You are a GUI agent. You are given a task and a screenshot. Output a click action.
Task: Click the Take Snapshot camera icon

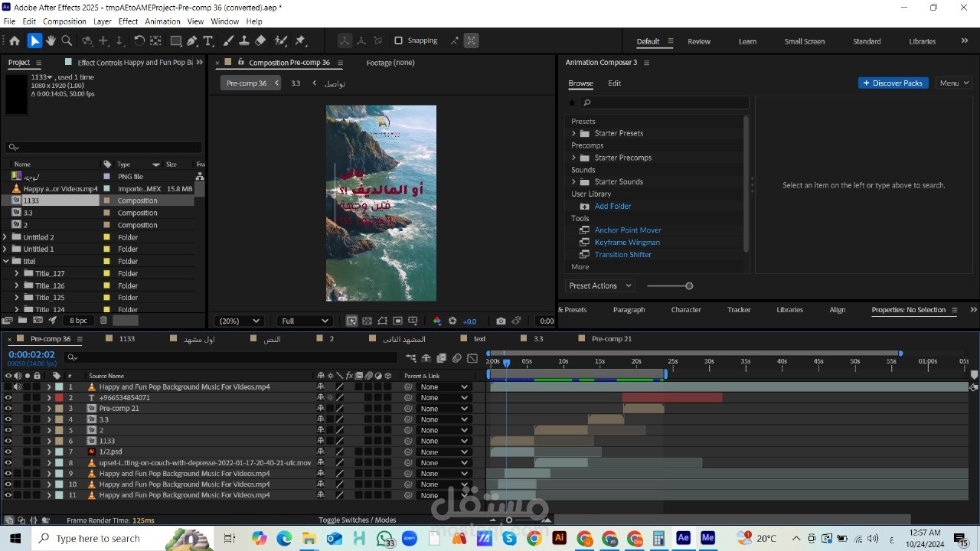coord(501,321)
